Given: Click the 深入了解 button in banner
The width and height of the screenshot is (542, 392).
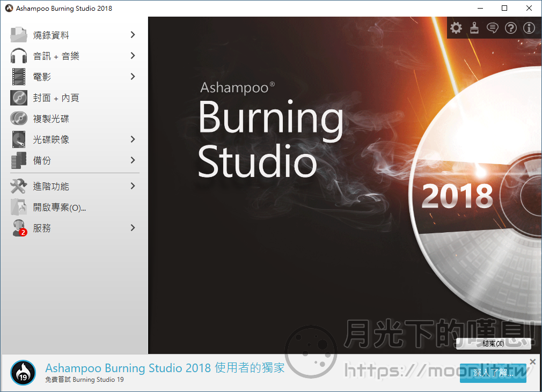Looking at the screenshot, I should [493, 373].
